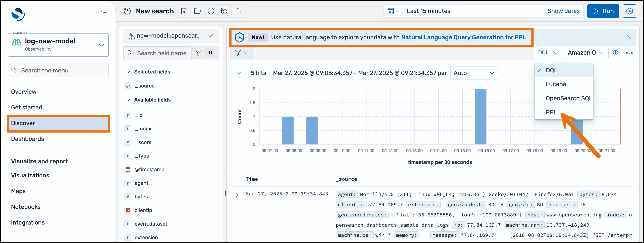
Task: Expand the first log row details
Action: tap(237, 195)
